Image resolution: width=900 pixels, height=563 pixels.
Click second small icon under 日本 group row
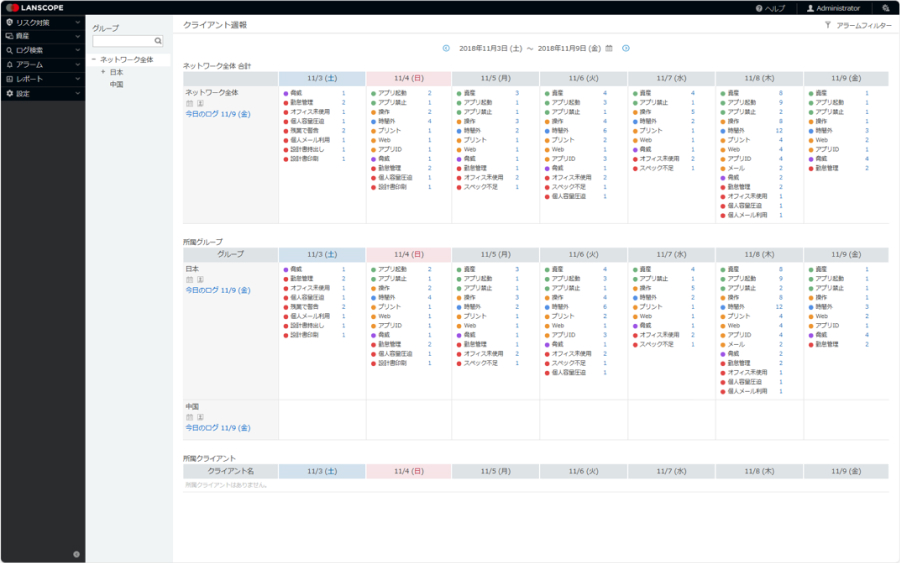(200, 279)
